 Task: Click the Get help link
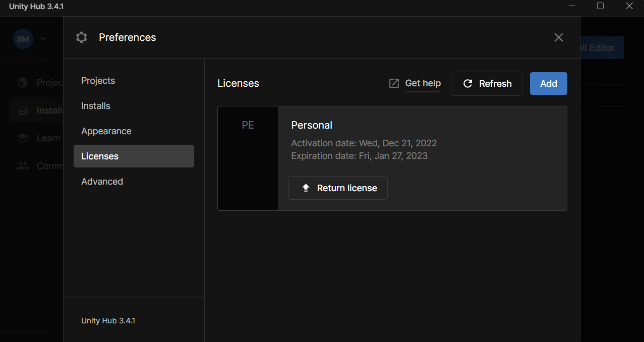[423, 83]
